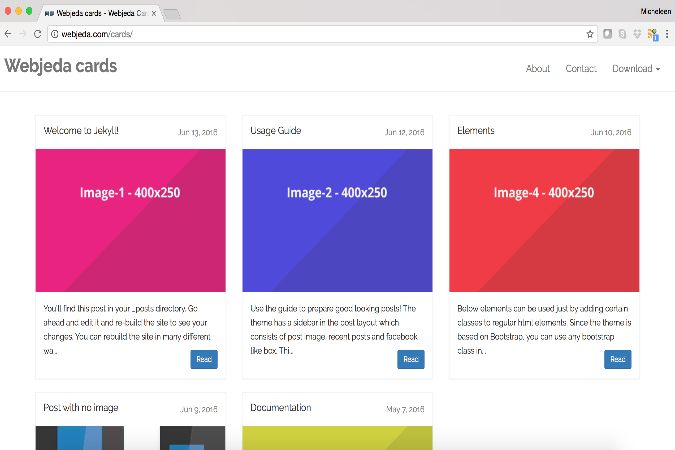Screen dimensions: 675x450
Task: Open the Chrome three-dot menu
Action: coord(667,34)
